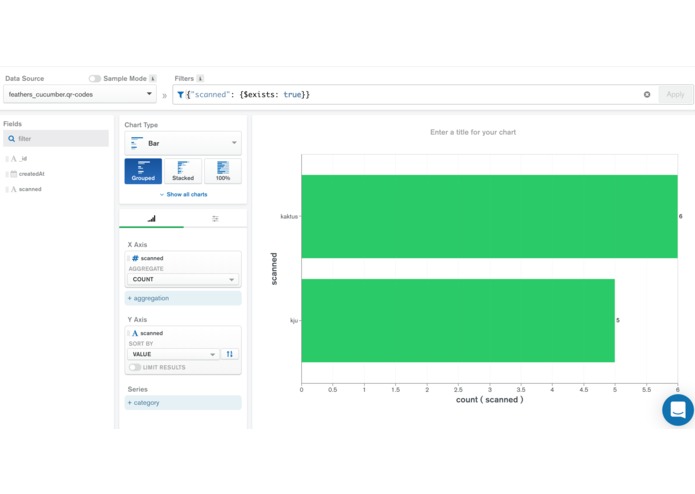Click the 'kaktus' axis label
Screen dimensions: 695x494
[289, 216]
